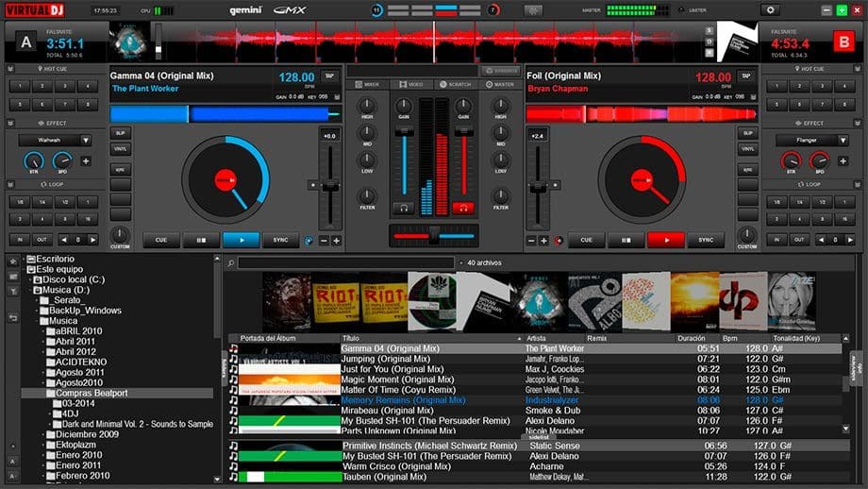
Task: Trigger hot cue 1 on deck A
Action: (x=20, y=87)
